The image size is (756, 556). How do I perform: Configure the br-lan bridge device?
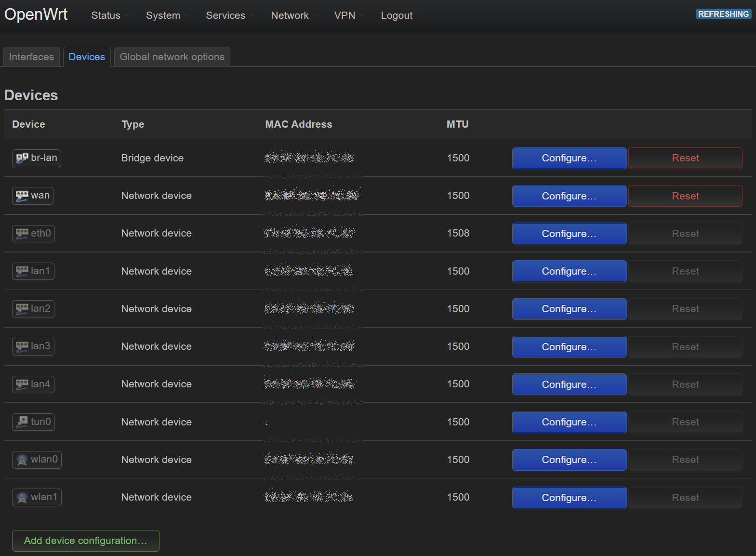(569, 158)
